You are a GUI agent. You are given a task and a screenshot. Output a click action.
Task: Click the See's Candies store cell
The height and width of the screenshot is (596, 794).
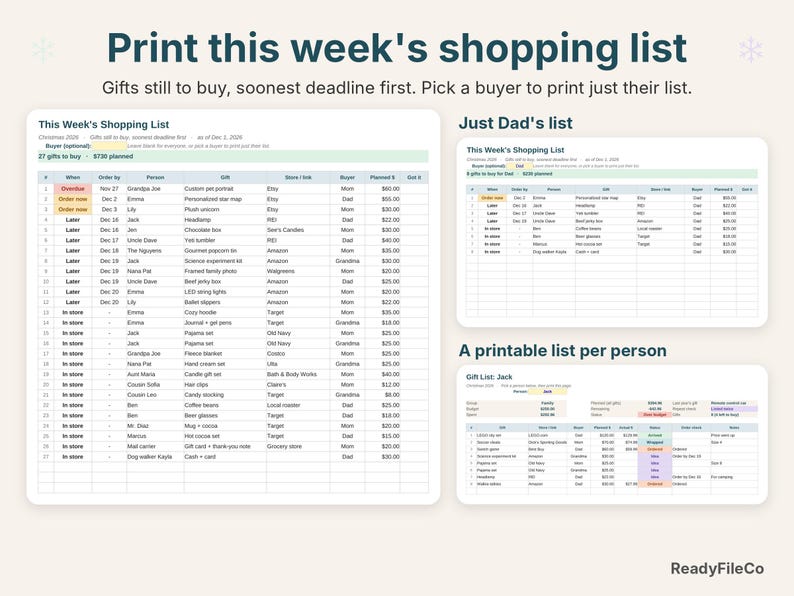[x=298, y=230]
